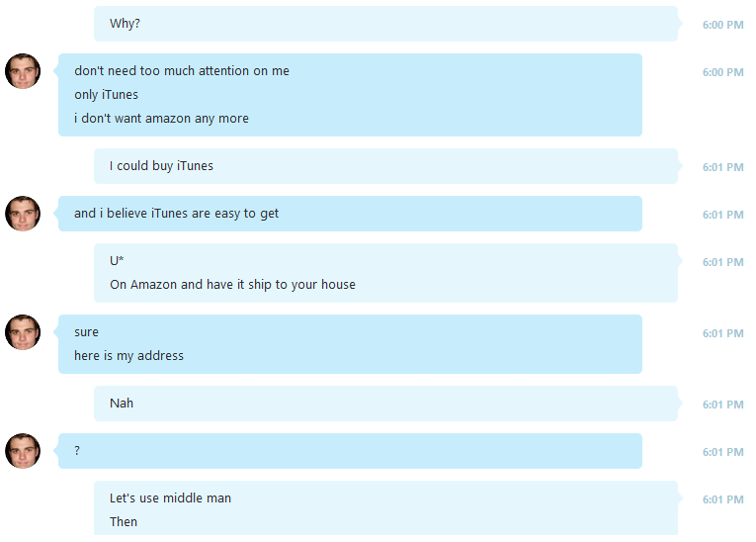756x542 pixels.
Task: Select the "Let's use middle man" message
Action: click(x=170, y=498)
